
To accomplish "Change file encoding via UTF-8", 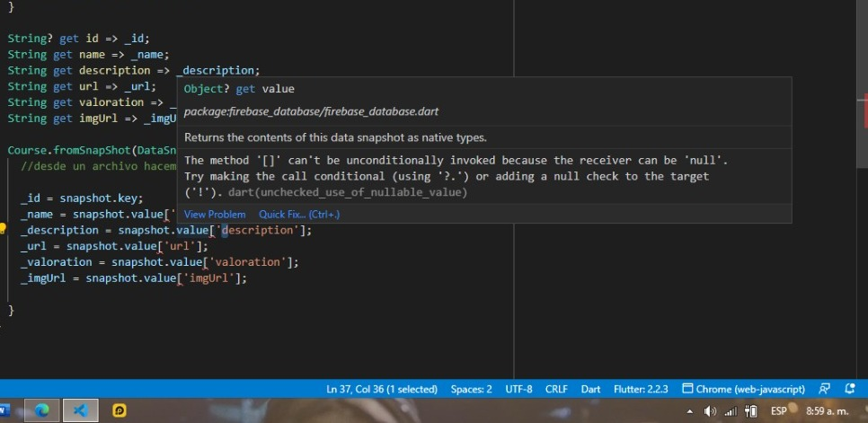I will (518, 389).
